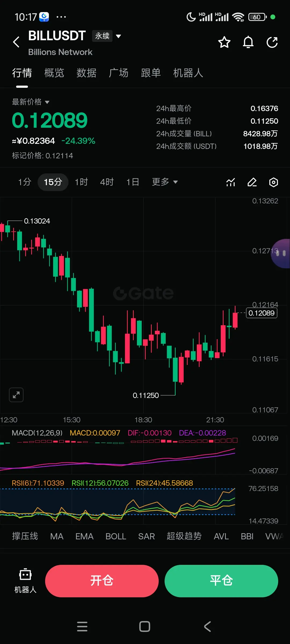This screenshot has height=644, width=290.
Task: Switch to the 广场 tab
Action: (x=119, y=73)
